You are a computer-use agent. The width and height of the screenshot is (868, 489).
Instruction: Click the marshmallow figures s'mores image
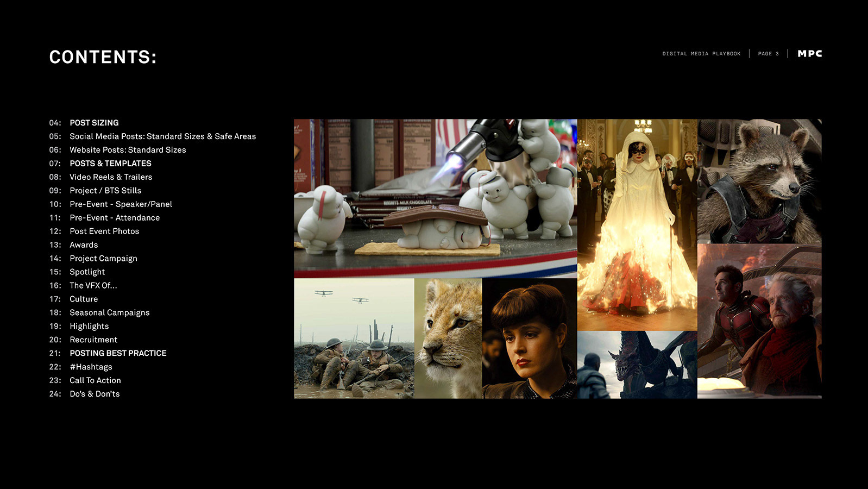pyautogui.click(x=436, y=198)
